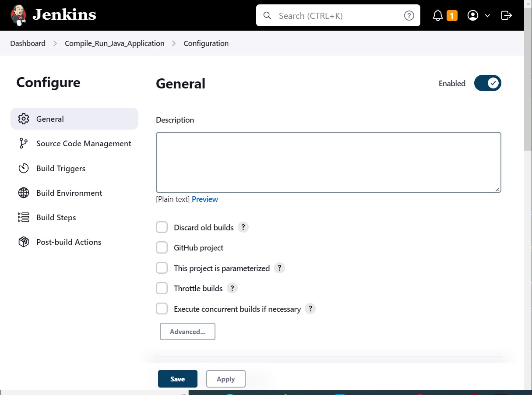Click the Configure heading

click(x=48, y=82)
